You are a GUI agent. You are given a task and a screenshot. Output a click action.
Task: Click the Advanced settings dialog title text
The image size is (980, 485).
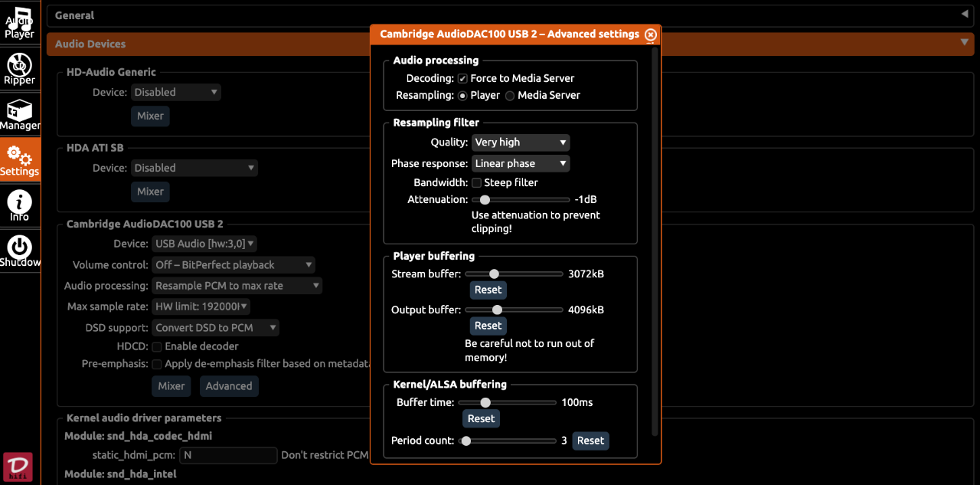pyautogui.click(x=509, y=34)
